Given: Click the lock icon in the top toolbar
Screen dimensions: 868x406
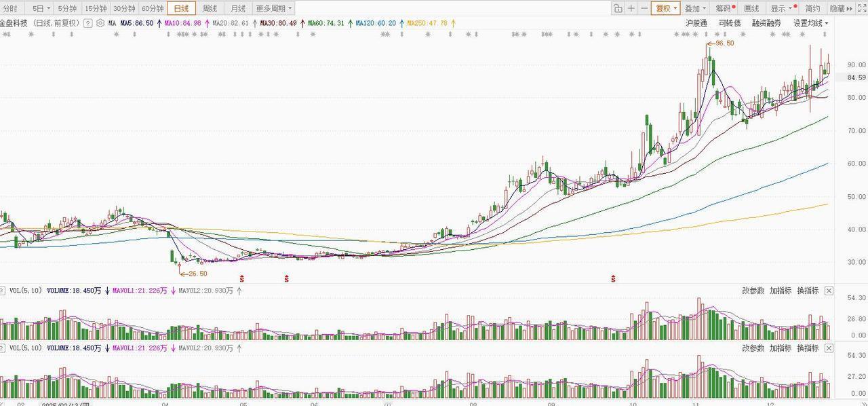Looking at the screenshot, I should tap(618, 9).
